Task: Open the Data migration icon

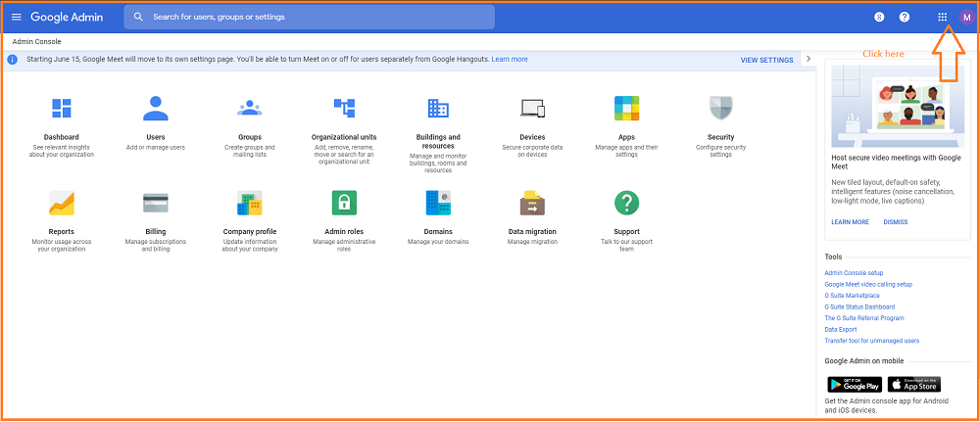Action: (x=532, y=203)
